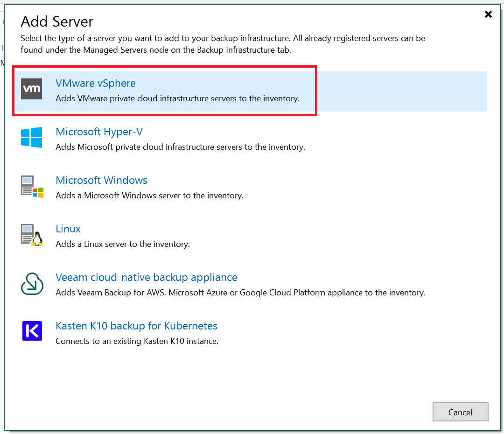Viewport: 504px width, 434px height.
Task: Click 'Adds Veeam Backup for AWS' description
Action: pyautogui.click(x=240, y=293)
